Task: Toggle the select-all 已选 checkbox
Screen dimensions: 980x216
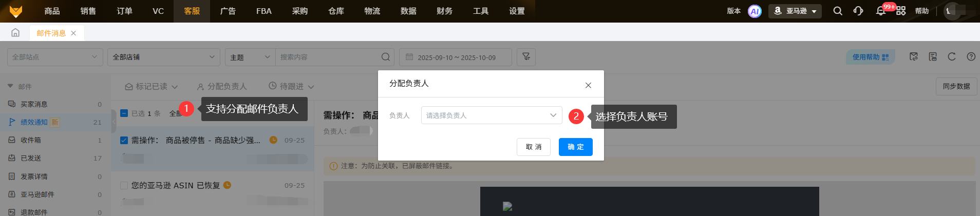Action: click(x=124, y=113)
